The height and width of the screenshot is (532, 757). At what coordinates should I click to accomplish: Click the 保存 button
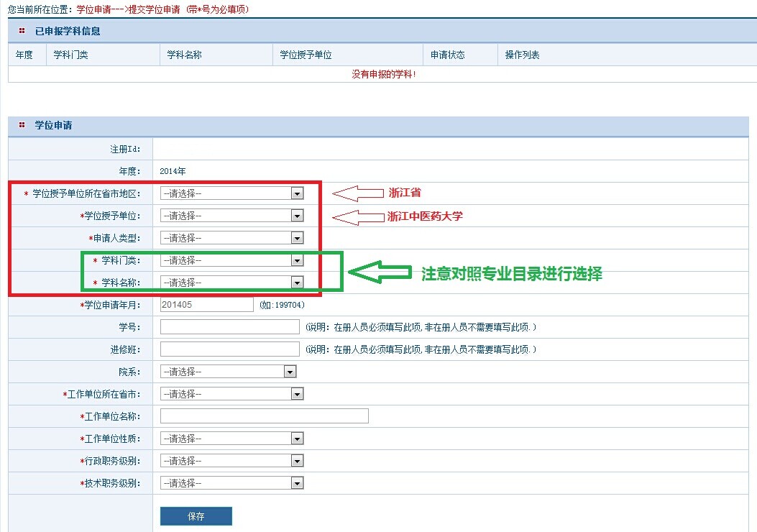[x=196, y=516]
